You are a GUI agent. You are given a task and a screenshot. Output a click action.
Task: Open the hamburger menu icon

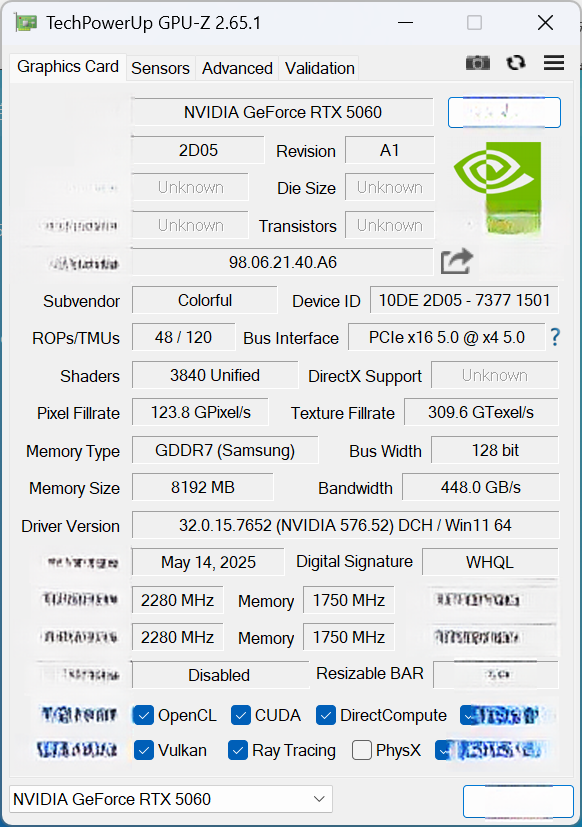[554, 63]
